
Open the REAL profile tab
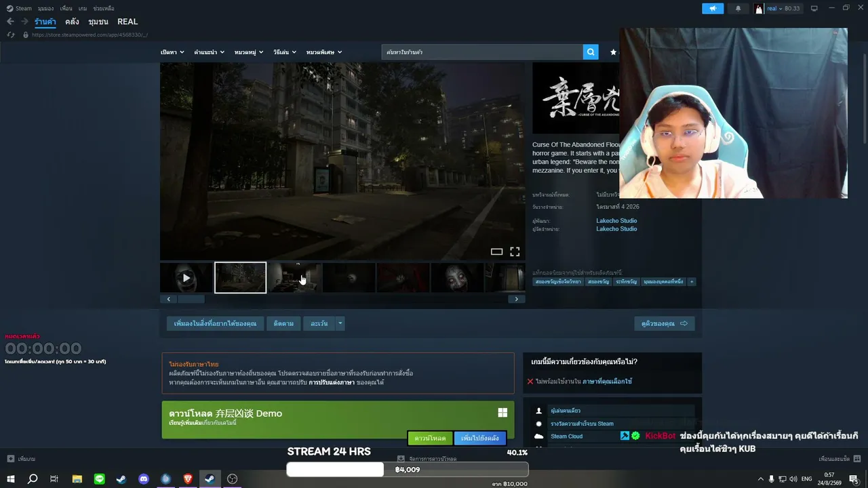[x=127, y=22]
